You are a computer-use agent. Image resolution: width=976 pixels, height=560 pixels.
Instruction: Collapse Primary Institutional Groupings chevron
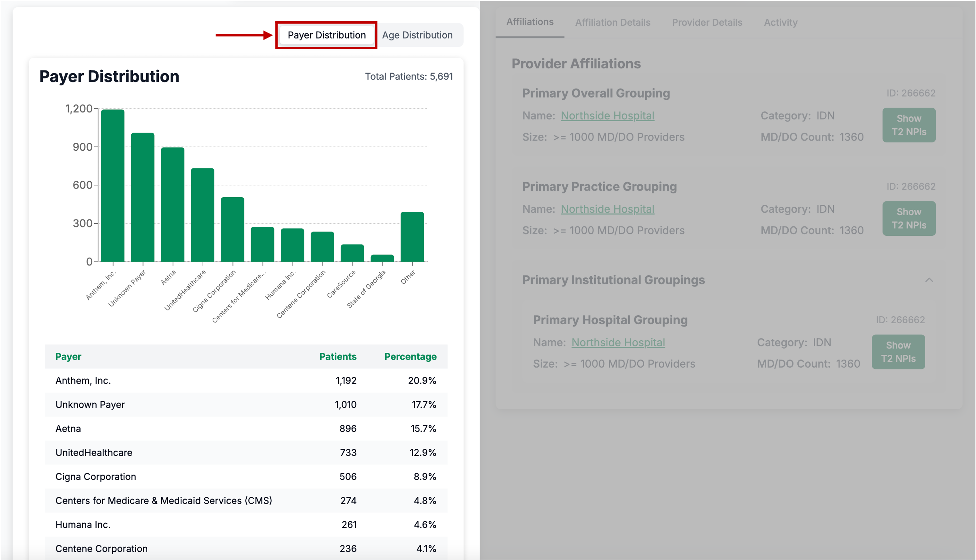coord(929,280)
